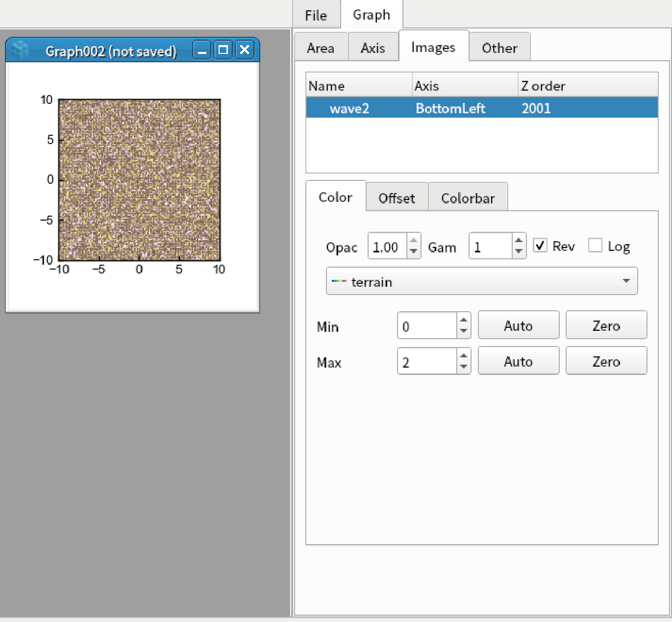Image resolution: width=672 pixels, height=622 pixels.
Task: Click the Graph002 window app icon
Action: point(20,50)
